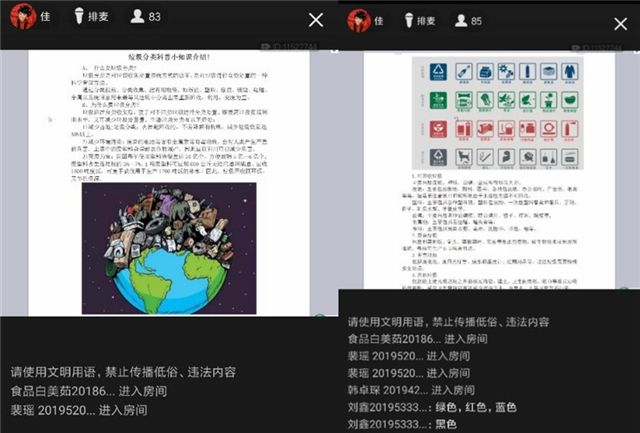Tap the 排麦 microphone icon in right panel
This screenshot has width=640, height=433.
tap(409, 20)
